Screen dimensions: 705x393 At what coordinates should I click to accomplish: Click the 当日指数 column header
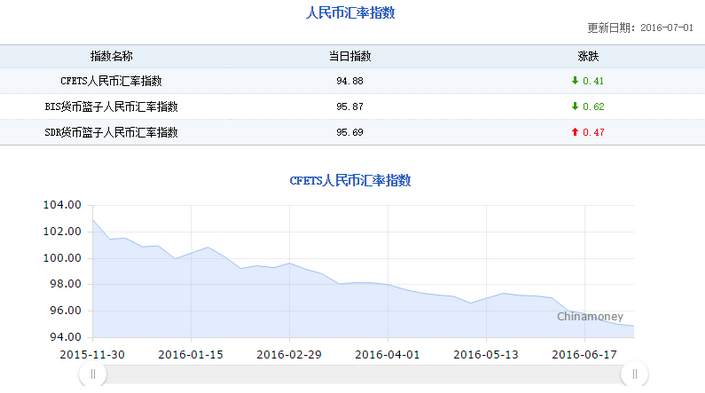[350, 56]
